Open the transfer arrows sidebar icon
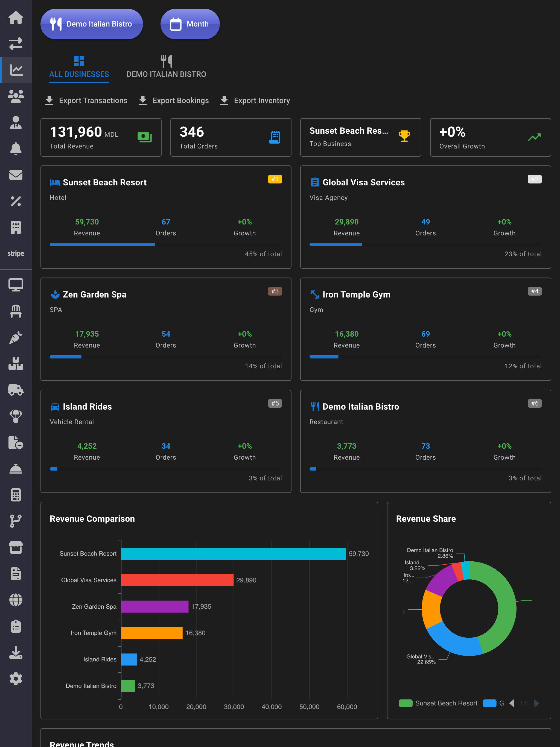 point(16,44)
